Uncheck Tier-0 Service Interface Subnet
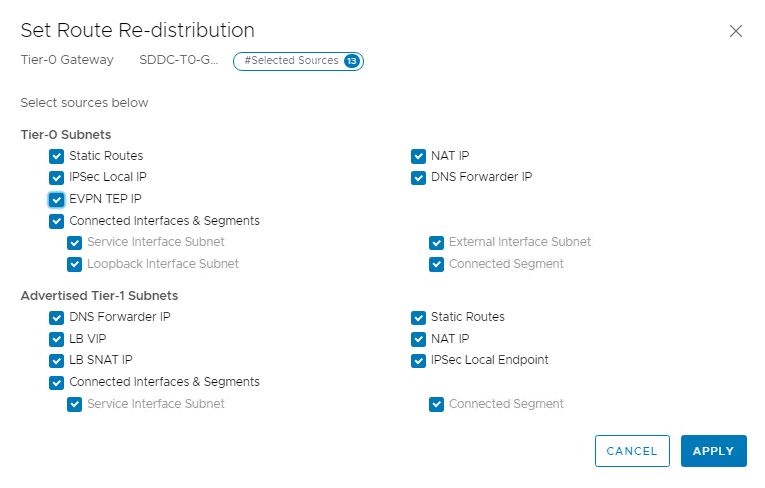This screenshot has width=765, height=488. coord(75,242)
